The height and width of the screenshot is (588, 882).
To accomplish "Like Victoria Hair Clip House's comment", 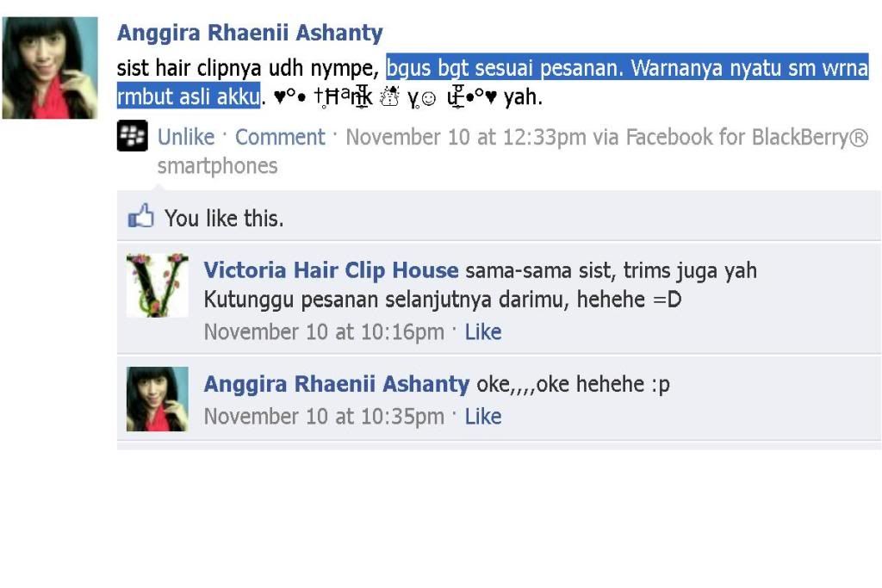I will (482, 332).
